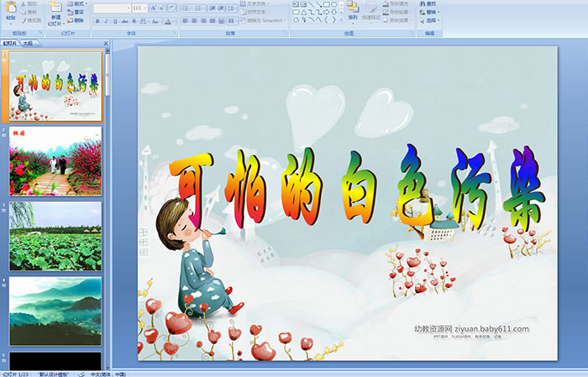Viewport: 588px width, 377px height.
Task: Click the Arrange (排列) button
Action: [353, 11]
